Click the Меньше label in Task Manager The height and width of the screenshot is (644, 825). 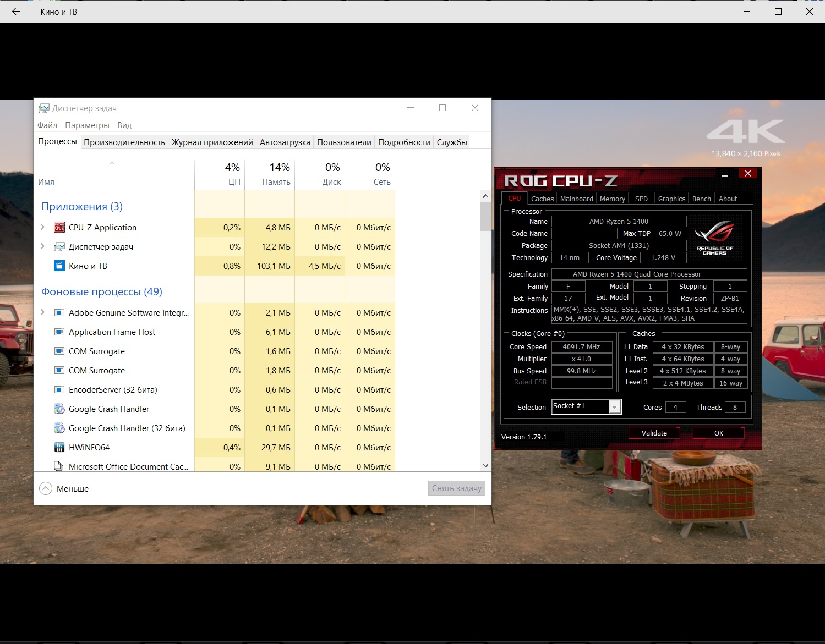(73, 488)
